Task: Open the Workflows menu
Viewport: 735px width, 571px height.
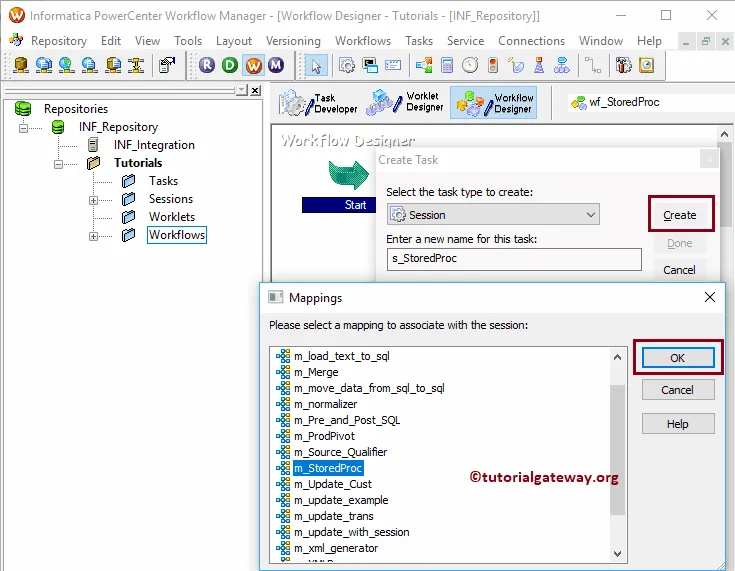Action: pyautogui.click(x=362, y=41)
